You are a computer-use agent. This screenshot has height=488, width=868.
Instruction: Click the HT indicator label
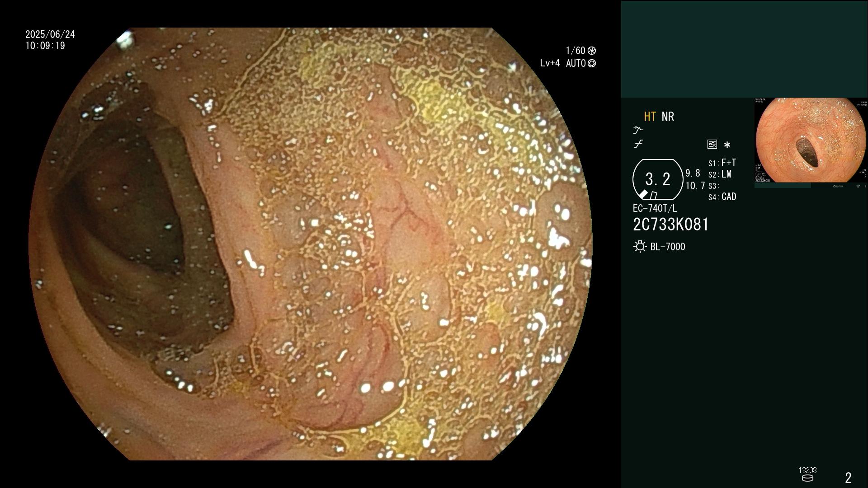(650, 117)
